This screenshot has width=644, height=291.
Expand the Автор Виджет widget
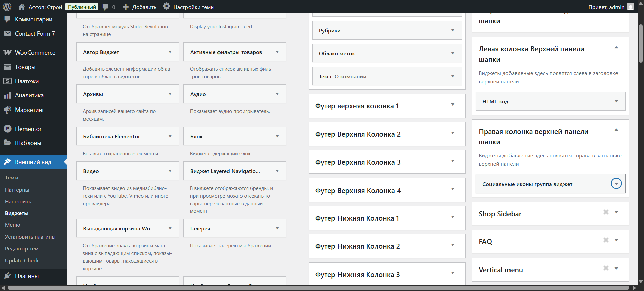click(x=170, y=52)
